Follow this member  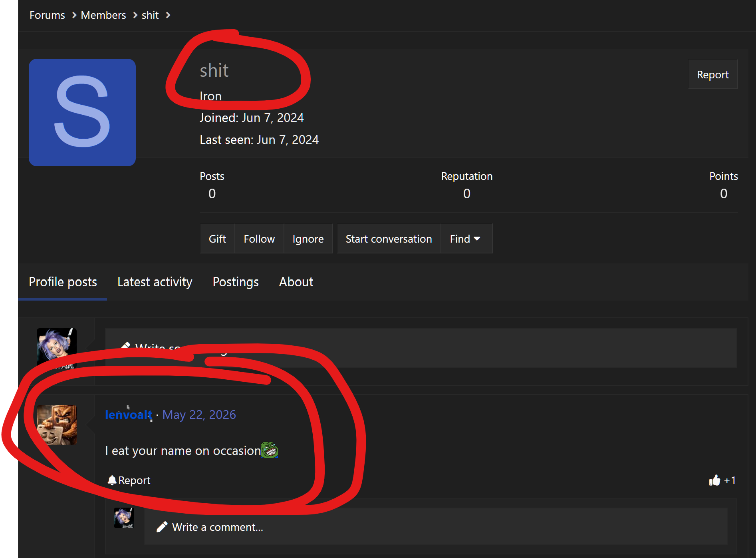tap(259, 239)
